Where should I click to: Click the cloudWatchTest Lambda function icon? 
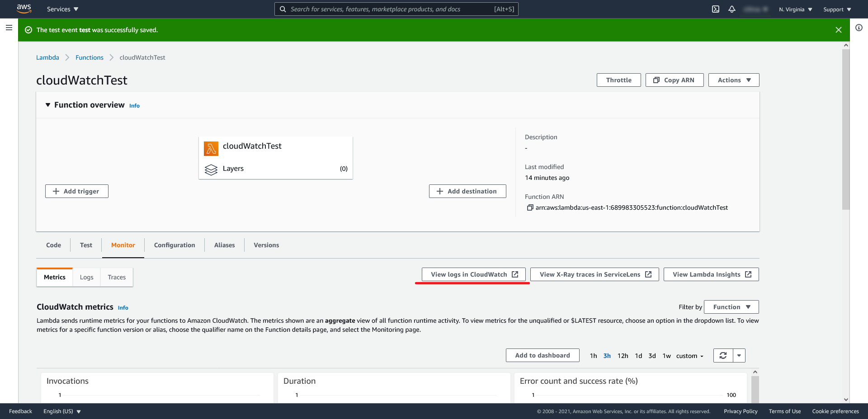coord(211,148)
